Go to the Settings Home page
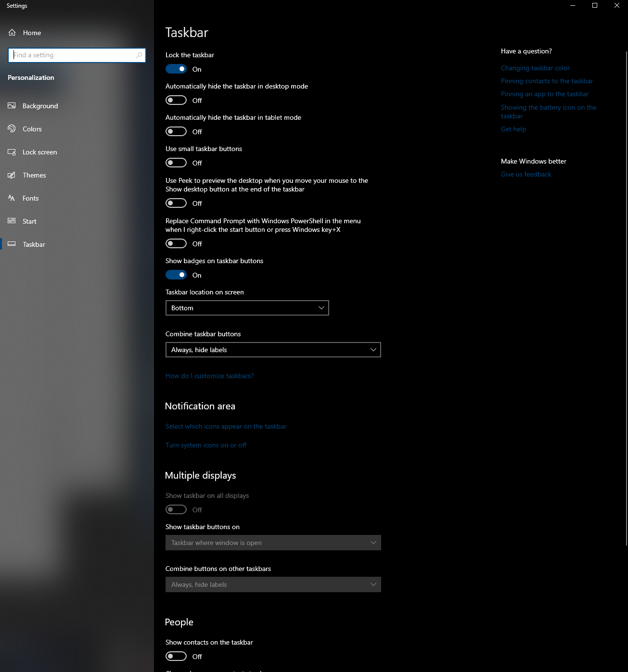628x672 pixels. [x=32, y=32]
